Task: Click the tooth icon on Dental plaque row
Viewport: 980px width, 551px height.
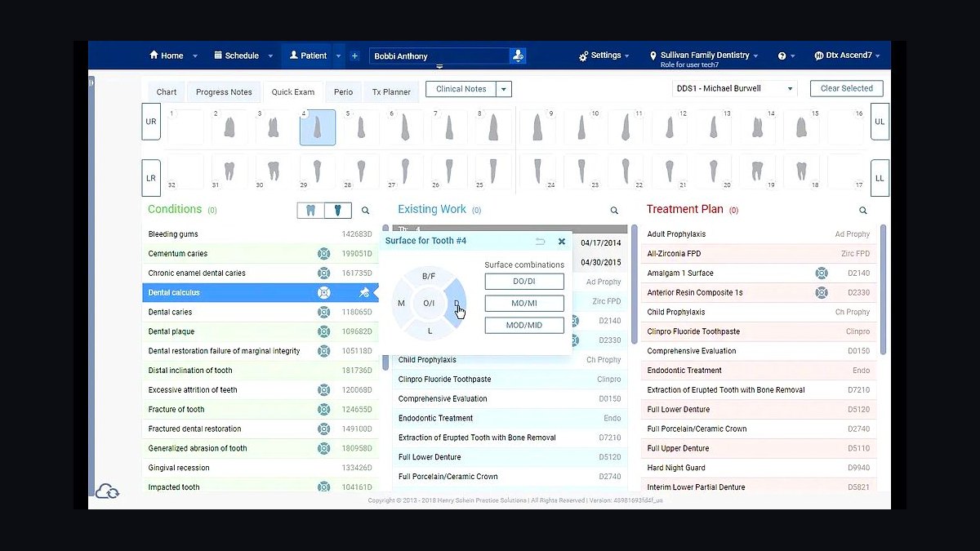Action: [x=324, y=331]
